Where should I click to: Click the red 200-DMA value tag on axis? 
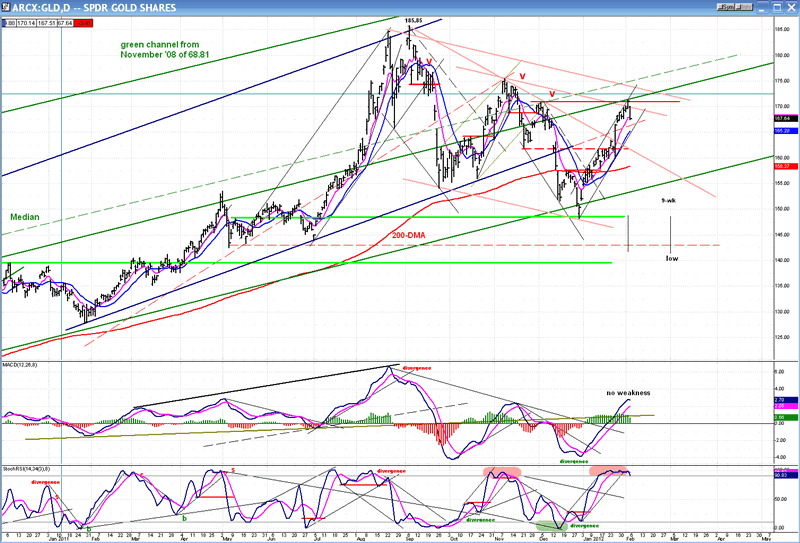pyautogui.click(x=786, y=166)
